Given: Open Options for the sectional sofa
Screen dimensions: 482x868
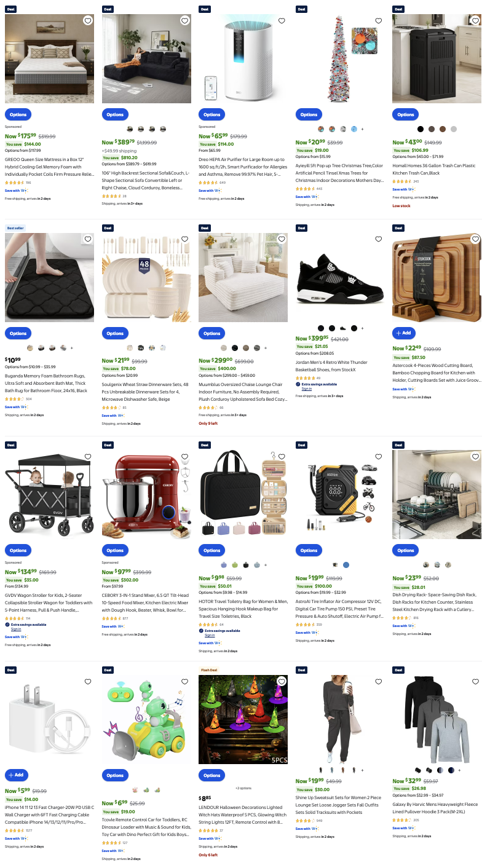Looking at the screenshot, I should (x=115, y=114).
